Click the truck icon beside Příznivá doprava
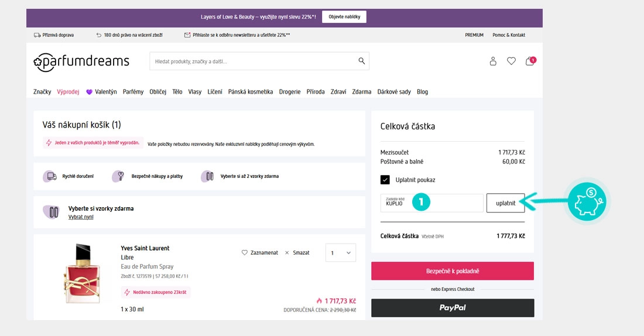Viewport: 644px width, 336px height. point(37,35)
